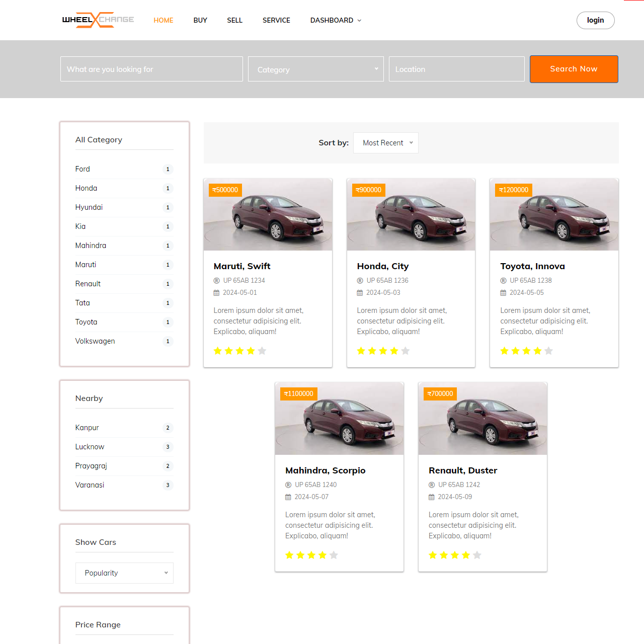
Task: Click the calendar icon on Mahindra Scorpio card
Action: click(288, 497)
